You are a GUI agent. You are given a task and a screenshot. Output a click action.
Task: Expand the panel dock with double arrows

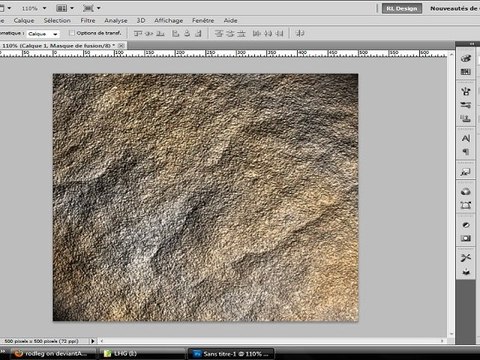pos(472,44)
